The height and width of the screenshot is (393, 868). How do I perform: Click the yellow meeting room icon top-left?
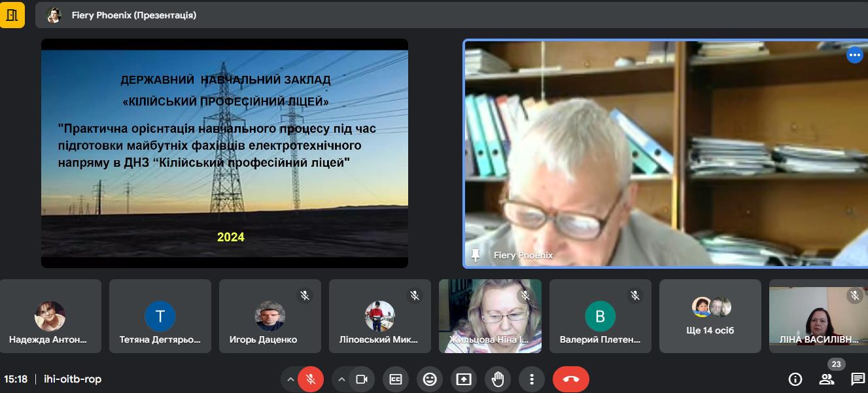click(12, 15)
